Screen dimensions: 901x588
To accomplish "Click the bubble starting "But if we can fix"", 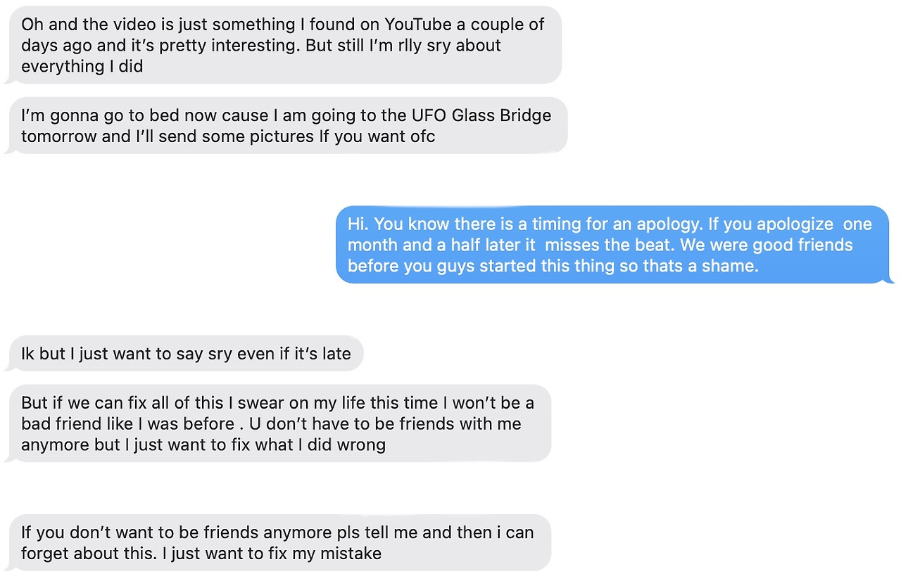I will 277,423.
